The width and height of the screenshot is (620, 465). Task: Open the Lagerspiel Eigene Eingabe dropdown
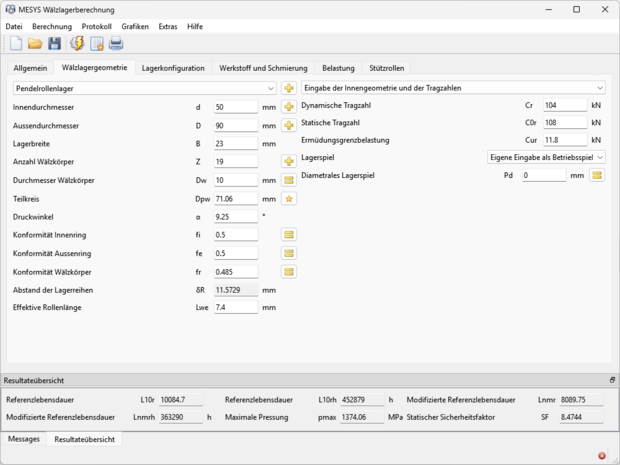coord(599,157)
